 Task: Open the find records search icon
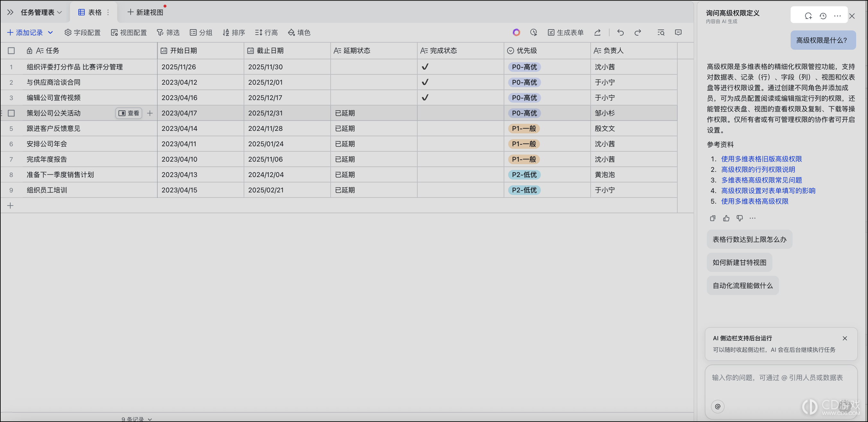[661, 33]
